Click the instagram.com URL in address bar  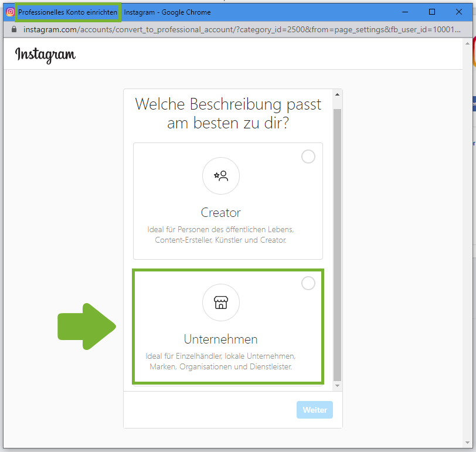click(242, 29)
